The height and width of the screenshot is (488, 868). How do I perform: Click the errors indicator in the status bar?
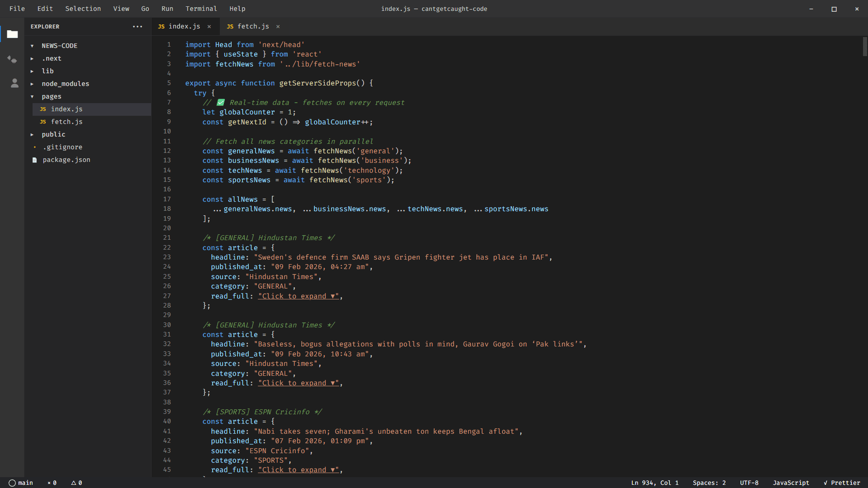[x=52, y=483]
